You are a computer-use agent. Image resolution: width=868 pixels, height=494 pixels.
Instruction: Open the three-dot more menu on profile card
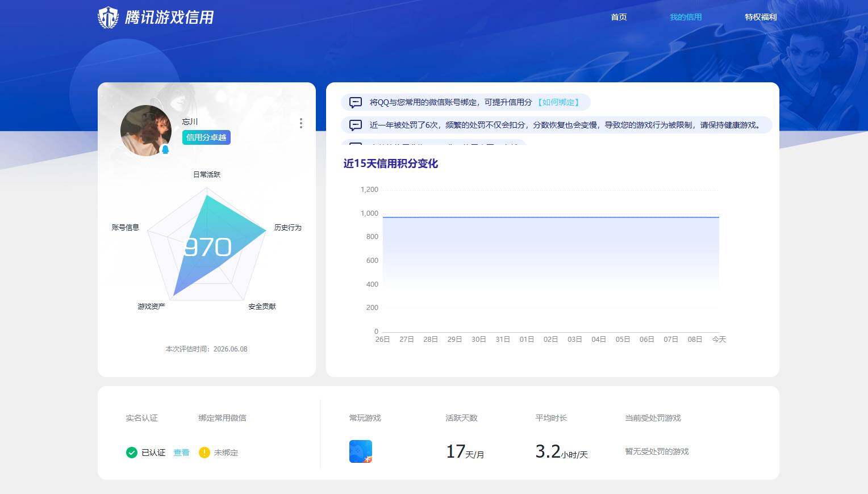(x=301, y=123)
